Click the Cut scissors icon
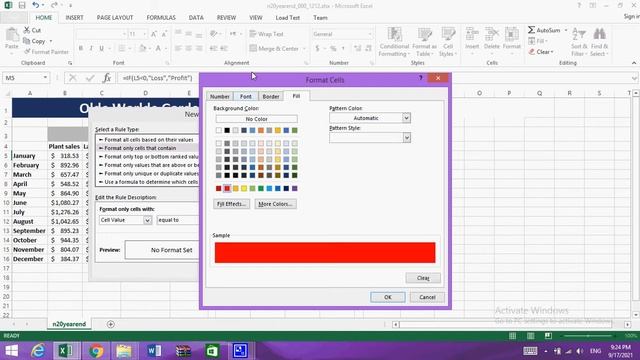The image size is (640, 360). (27, 30)
